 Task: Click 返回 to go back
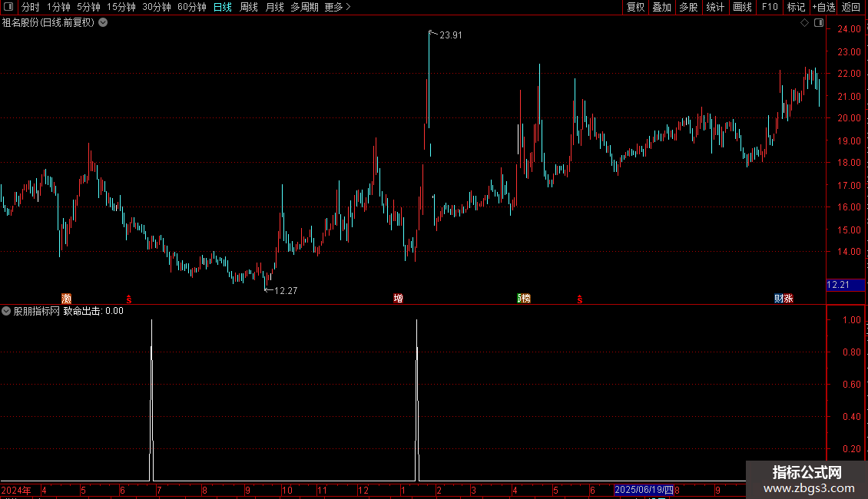pos(851,7)
